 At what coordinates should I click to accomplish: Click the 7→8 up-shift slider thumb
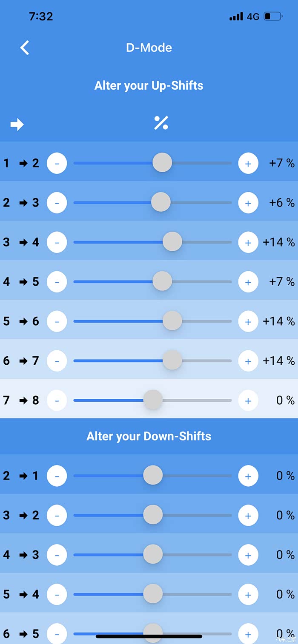(x=153, y=400)
